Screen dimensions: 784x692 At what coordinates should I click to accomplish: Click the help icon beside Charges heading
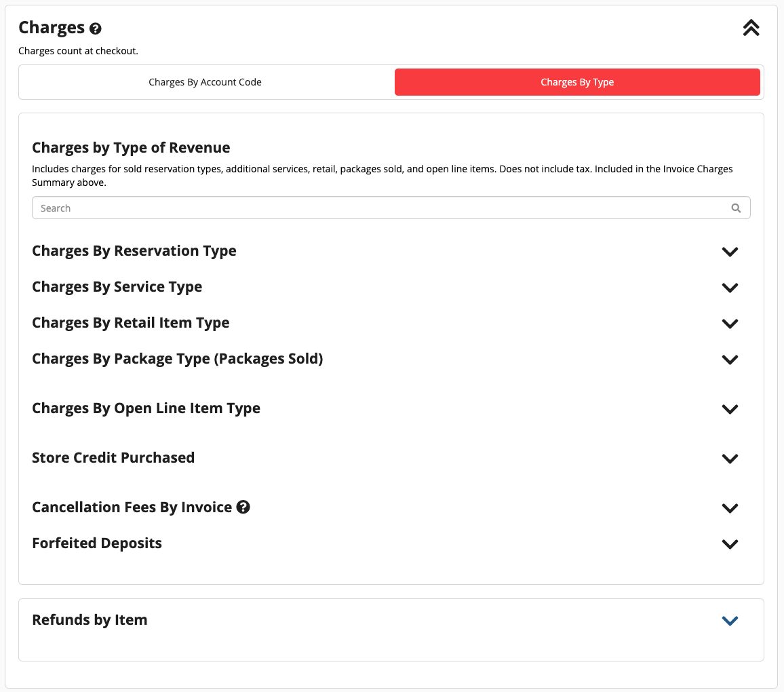[95, 29]
